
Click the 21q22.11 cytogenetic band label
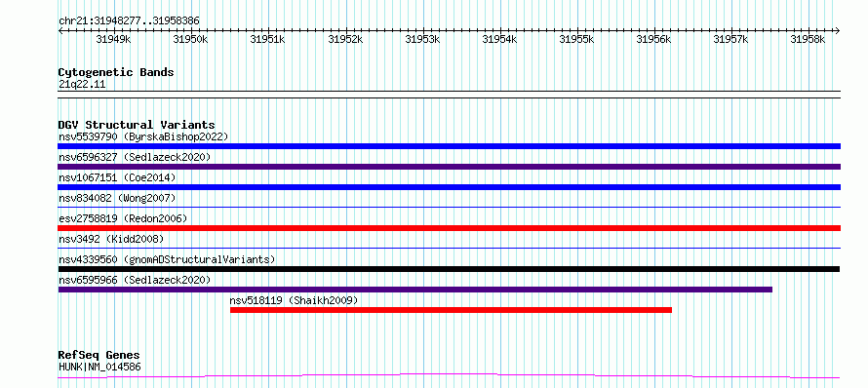82,84
